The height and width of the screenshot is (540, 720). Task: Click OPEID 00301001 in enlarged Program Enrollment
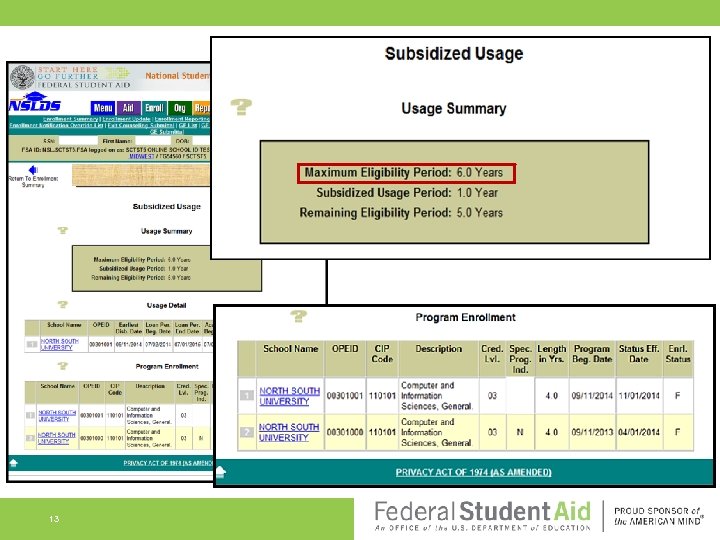pyautogui.click(x=345, y=395)
